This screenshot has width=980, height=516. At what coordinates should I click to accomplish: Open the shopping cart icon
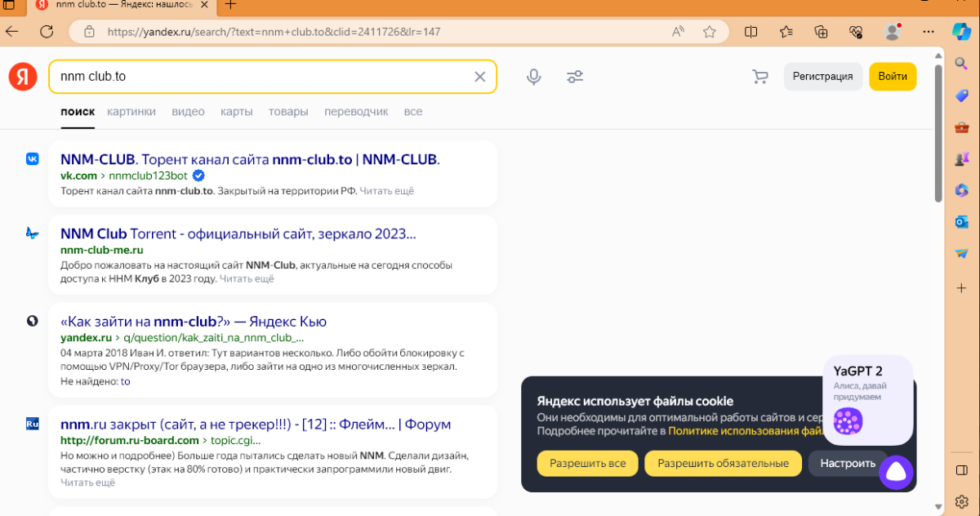pos(760,77)
